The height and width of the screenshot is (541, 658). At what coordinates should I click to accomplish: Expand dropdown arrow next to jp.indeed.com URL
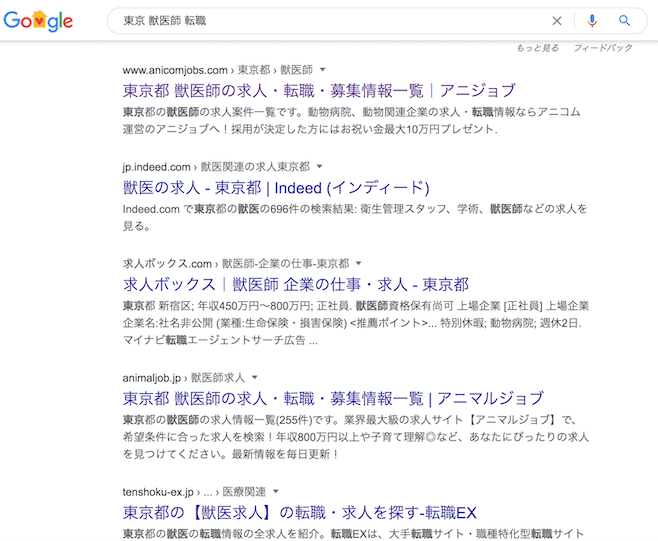(319, 167)
